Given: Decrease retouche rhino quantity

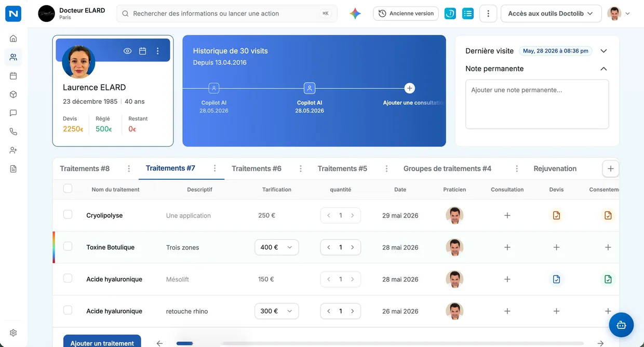Looking at the screenshot, I should tap(329, 311).
